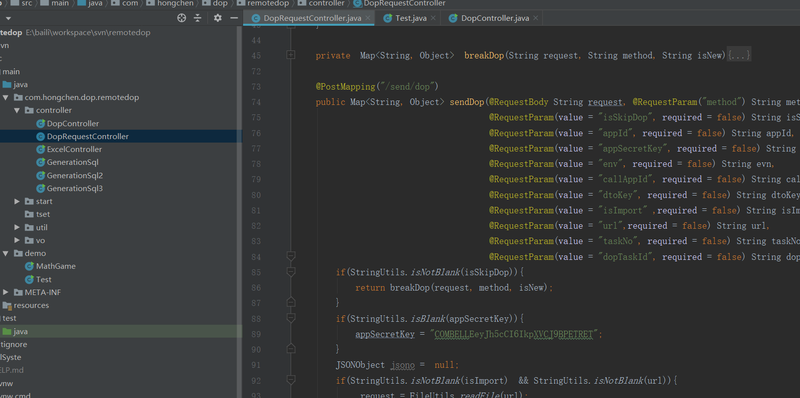The image size is (800, 398).
Task: Click the DopRequestController tab's file icon
Action: pyautogui.click(x=256, y=18)
